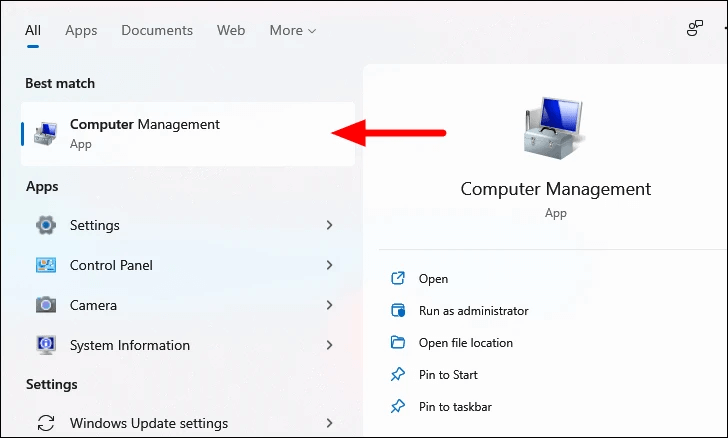Expand the Control Panel chevron arrow
Screen dimensions: 728x438
(x=329, y=265)
